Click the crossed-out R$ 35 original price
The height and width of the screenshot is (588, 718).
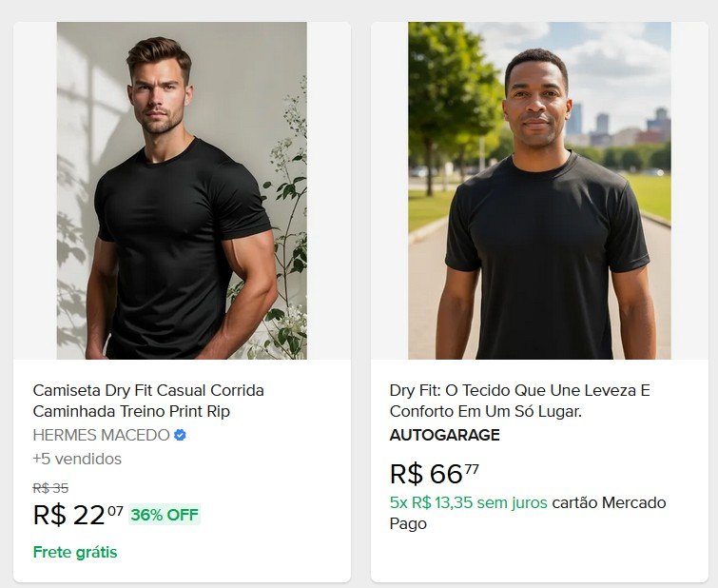(50, 488)
